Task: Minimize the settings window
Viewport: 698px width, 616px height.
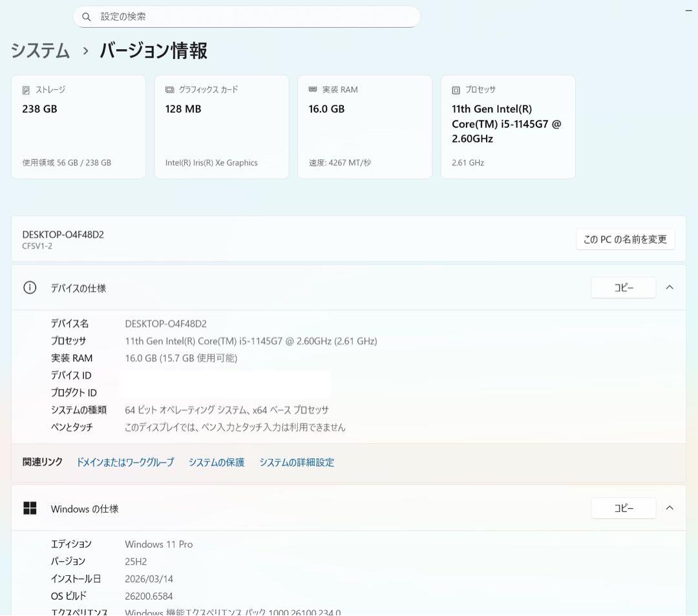Action: (x=688, y=11)
